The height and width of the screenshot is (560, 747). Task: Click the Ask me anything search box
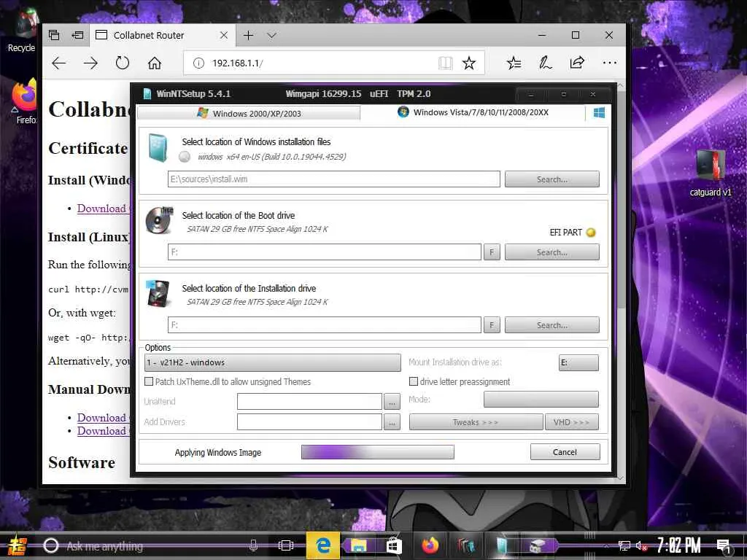(143, 545)
